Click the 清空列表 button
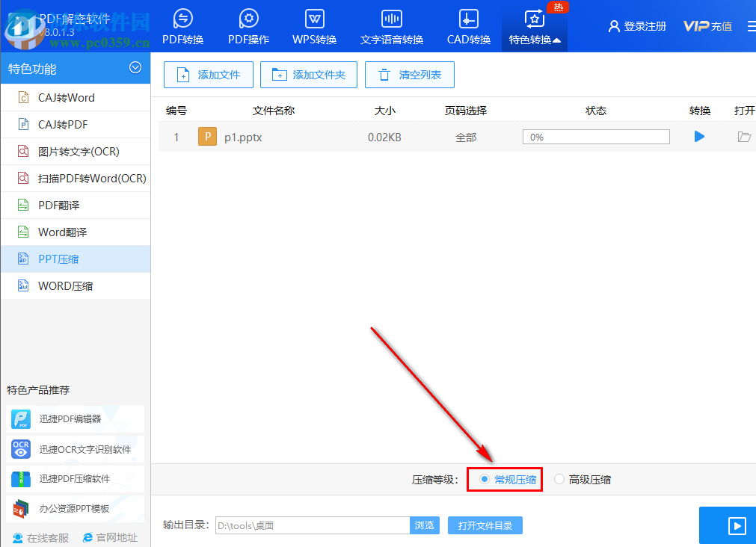Screen dimensions: 756x547 (x=409, y=75)
